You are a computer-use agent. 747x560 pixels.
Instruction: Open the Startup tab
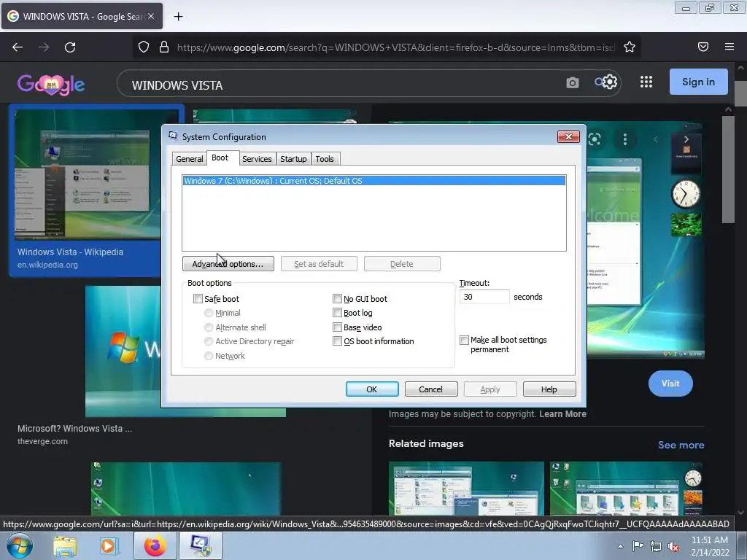[293, 159]
